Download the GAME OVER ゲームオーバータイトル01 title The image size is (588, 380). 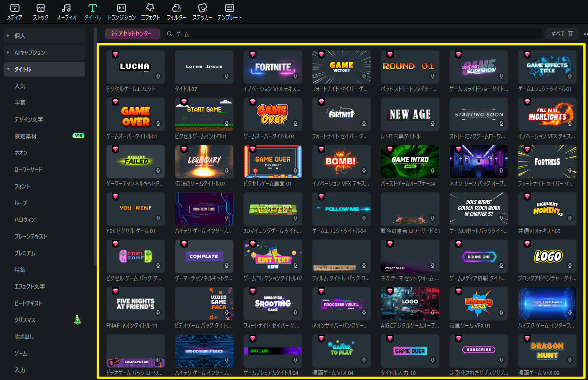(x=158, y=123)
